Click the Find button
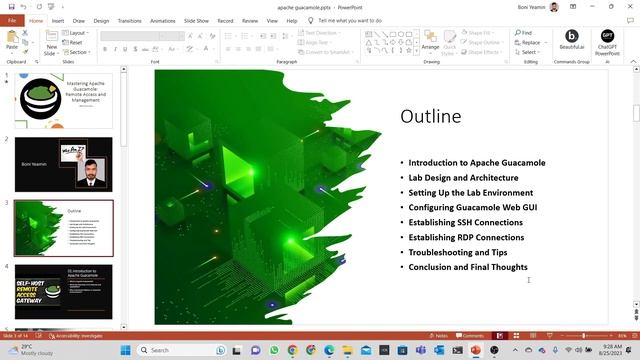 click(523, 33)
